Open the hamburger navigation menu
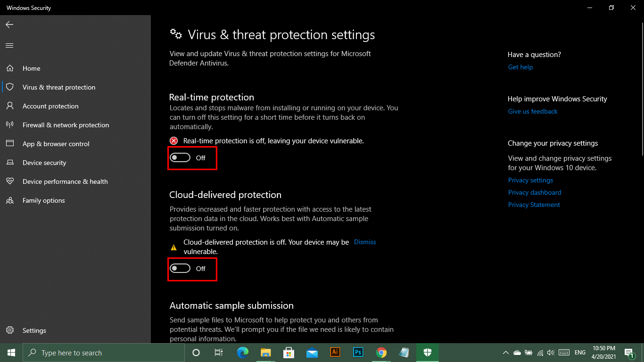This screenshot has width=644, height=362. point(9,46)
